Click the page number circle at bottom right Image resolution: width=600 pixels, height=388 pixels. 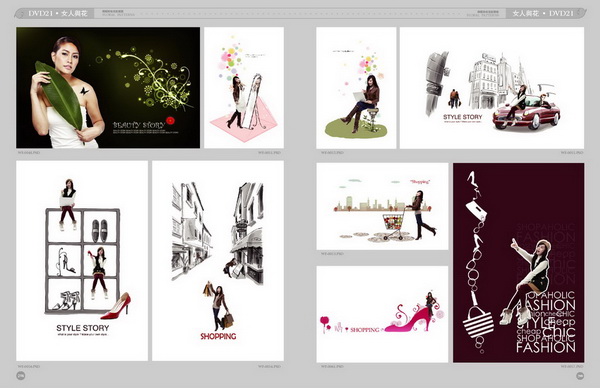580,376
